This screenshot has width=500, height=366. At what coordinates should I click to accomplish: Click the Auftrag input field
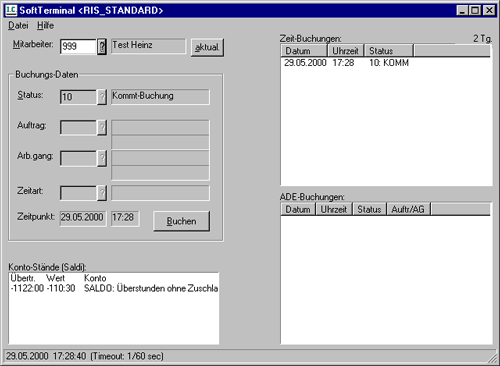[x=78, y=128]
